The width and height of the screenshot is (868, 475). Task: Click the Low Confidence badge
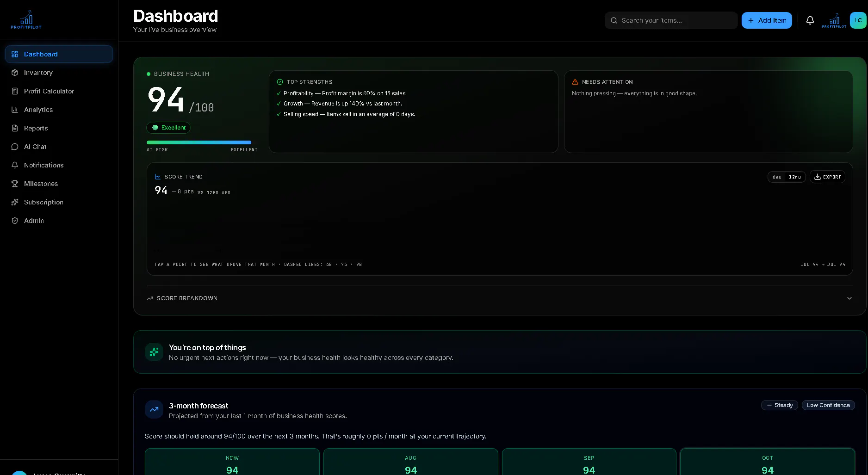pyautogui.click(x=828, y=405)
